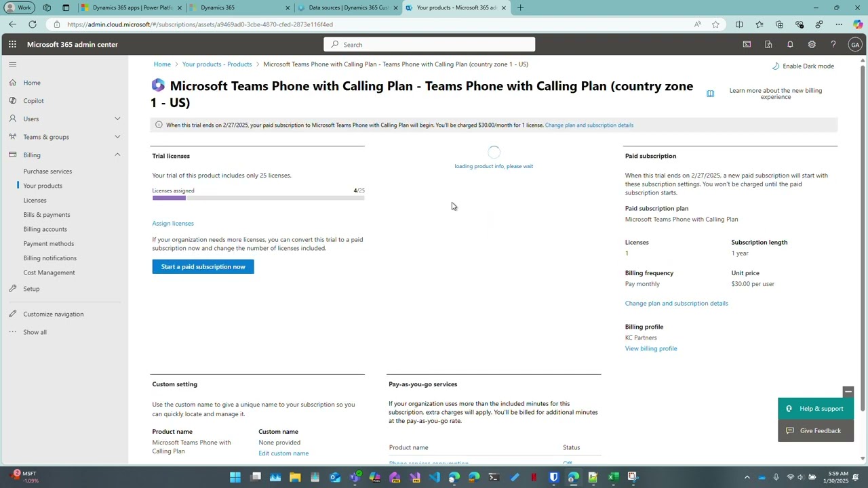The width and height of the screenshot is (868, 488).
Task: Open Cost Management page
Action: coord(49,272)
